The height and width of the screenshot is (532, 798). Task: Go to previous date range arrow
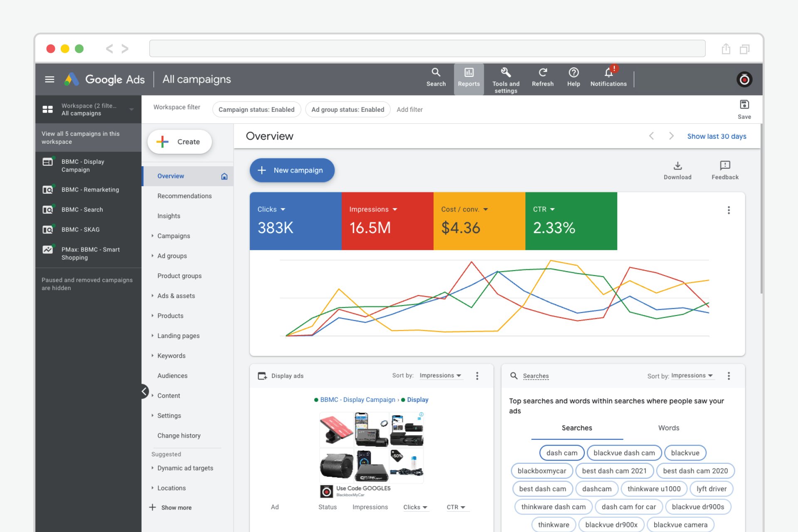[x=651, y=136]
